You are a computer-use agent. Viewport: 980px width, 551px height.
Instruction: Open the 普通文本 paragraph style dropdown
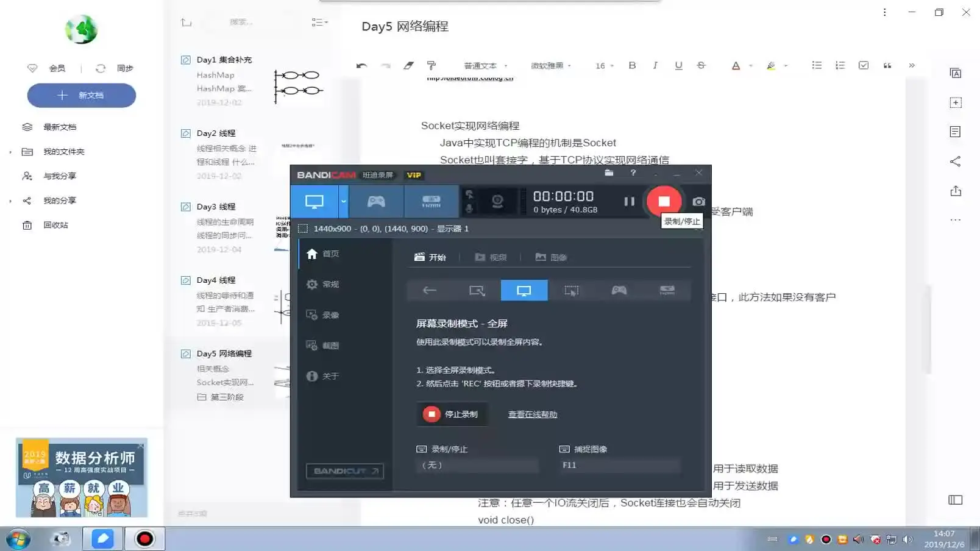pos(486,65)
